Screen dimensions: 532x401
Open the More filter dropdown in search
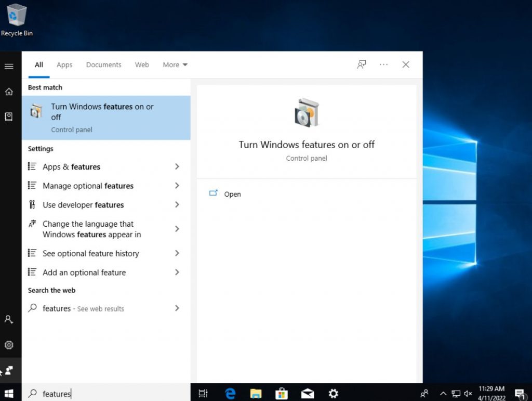point(175,64)
